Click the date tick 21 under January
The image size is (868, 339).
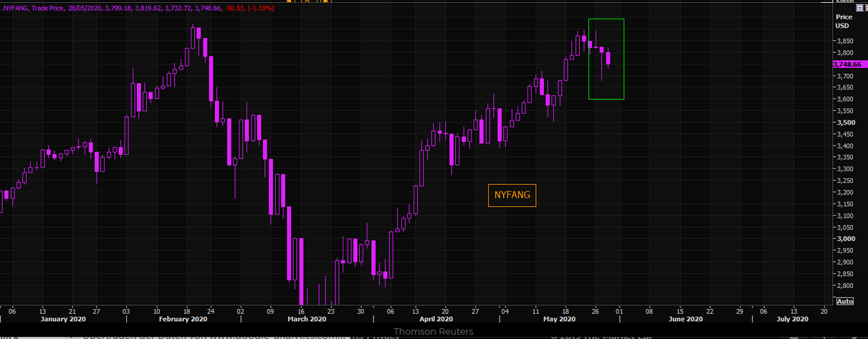72,311
